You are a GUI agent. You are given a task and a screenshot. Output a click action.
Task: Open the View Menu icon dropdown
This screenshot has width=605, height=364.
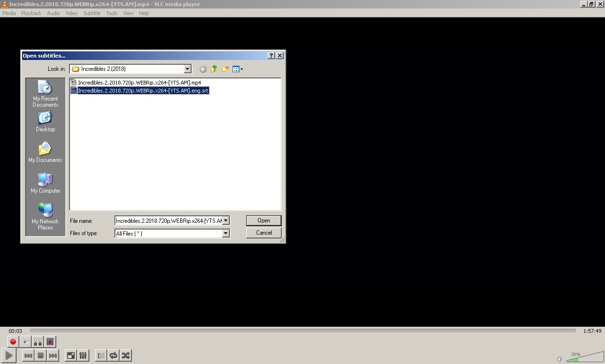tap(238, 69)
